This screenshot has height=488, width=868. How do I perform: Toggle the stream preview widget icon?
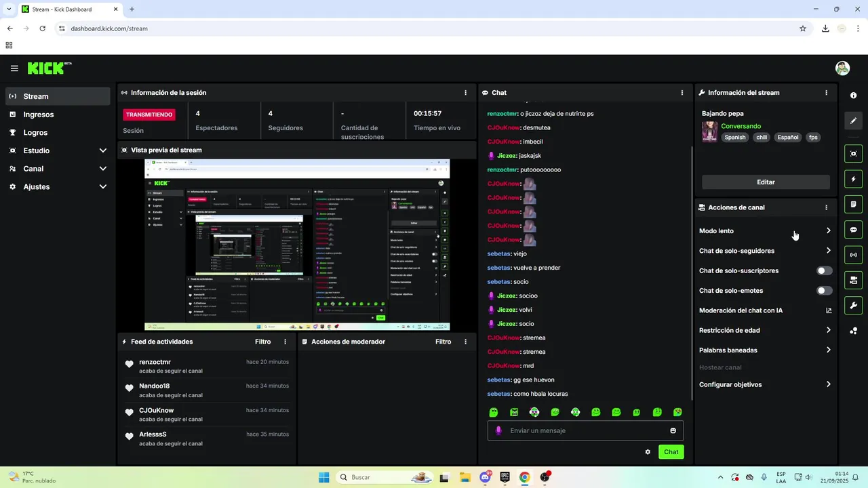(853, 154)
